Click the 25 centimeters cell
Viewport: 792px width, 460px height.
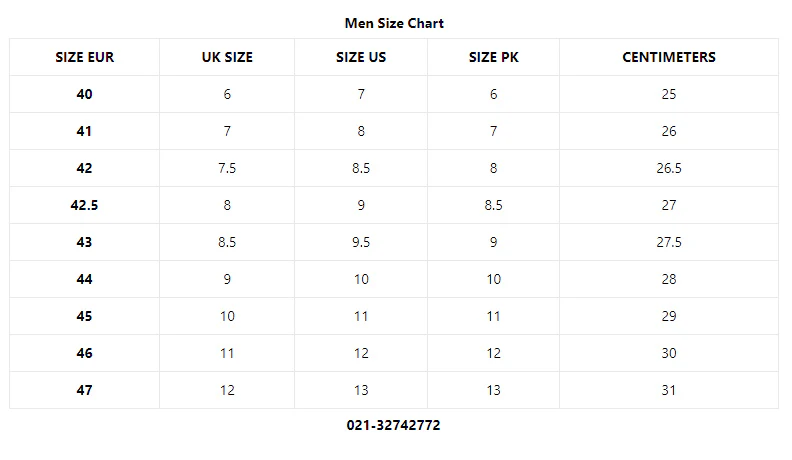coord(669,94)
